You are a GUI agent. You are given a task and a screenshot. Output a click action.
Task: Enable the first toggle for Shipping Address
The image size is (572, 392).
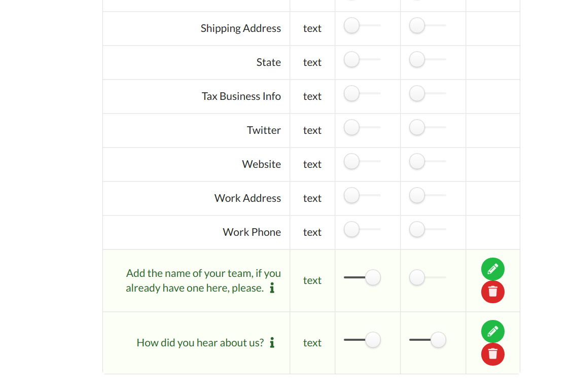(362, 25)
